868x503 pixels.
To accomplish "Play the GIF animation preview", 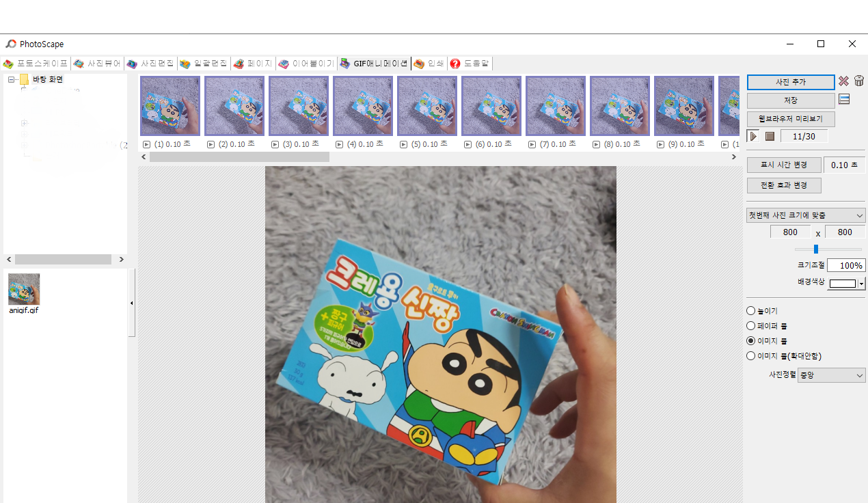I will 753,136.
